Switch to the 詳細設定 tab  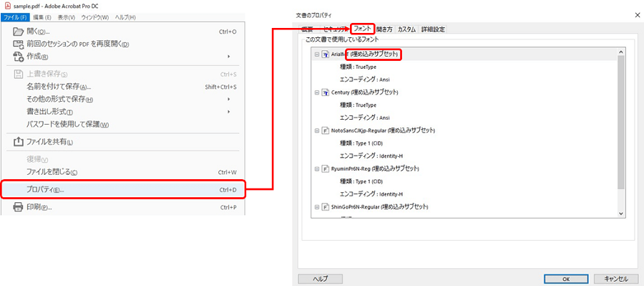(x=433, y=29)
